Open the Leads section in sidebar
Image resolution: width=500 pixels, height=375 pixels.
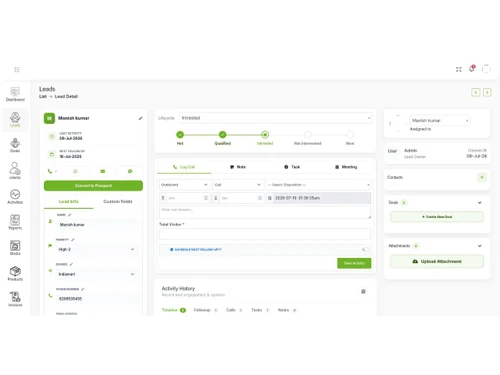coord(15,119)
